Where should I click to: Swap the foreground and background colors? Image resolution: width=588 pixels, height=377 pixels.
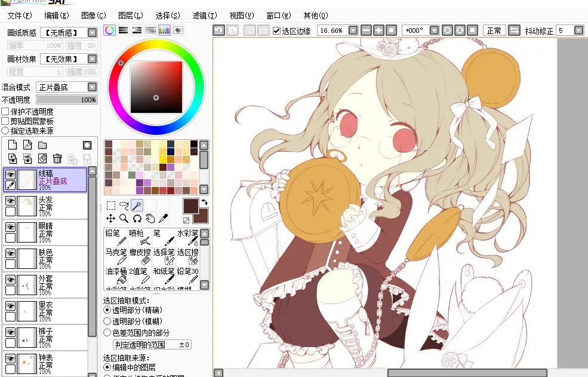point(204,202)
